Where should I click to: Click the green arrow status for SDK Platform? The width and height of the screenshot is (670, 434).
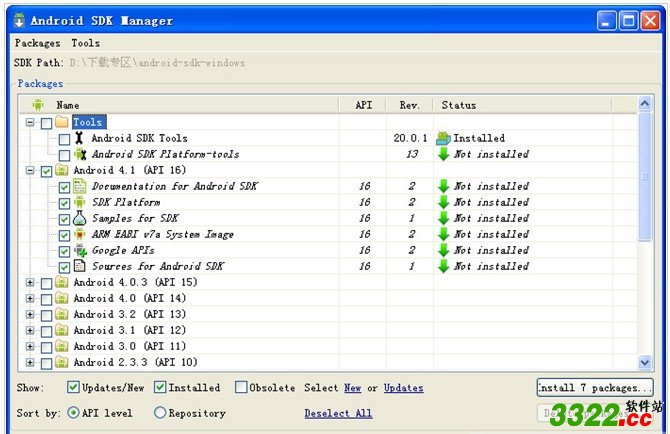444,202
